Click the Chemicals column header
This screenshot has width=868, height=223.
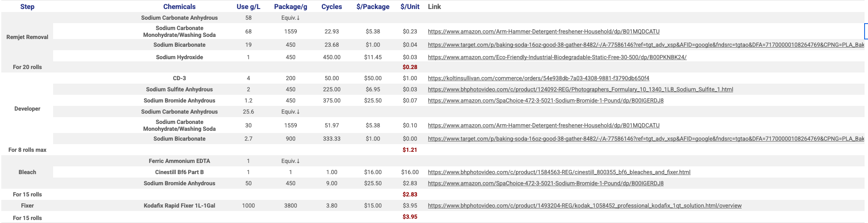click(x=179, y=6)
